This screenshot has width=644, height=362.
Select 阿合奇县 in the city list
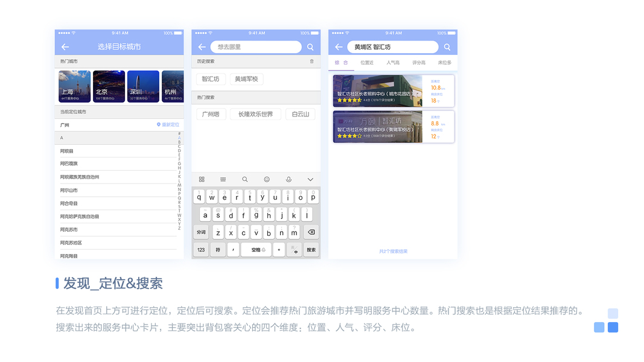pos(69,203)
